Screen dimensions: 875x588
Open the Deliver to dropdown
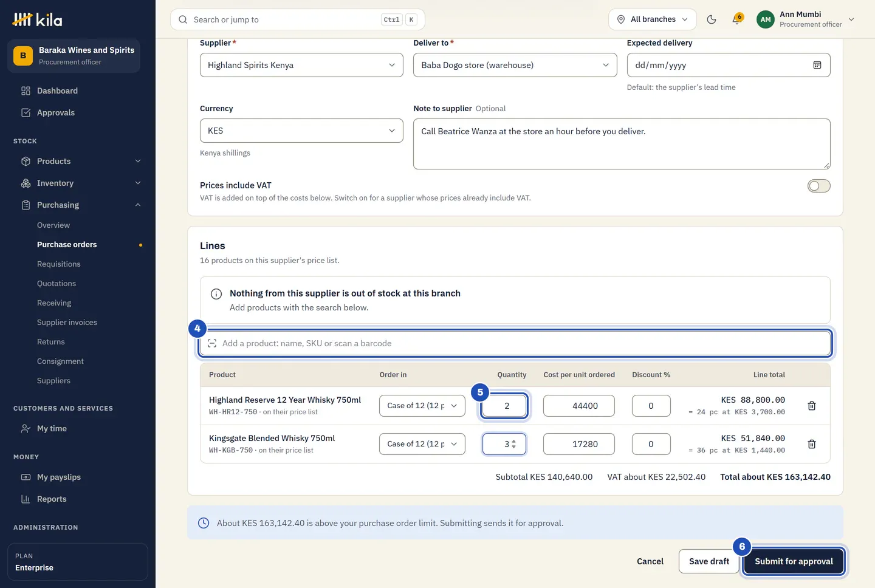(515, 65)
